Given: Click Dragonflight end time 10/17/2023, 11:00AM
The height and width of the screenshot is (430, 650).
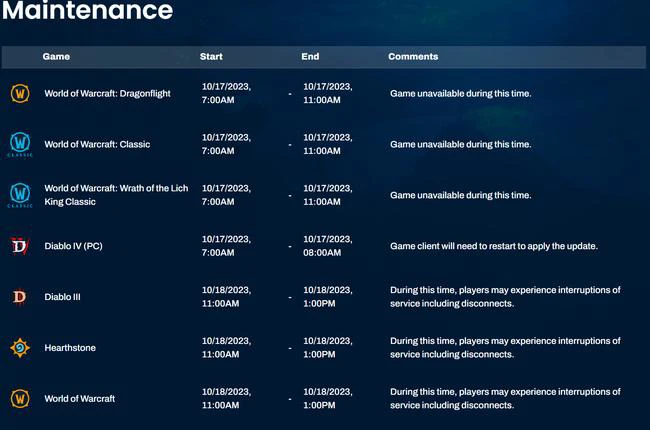Looking at the screenshot, I should click(x=327, y=93).
